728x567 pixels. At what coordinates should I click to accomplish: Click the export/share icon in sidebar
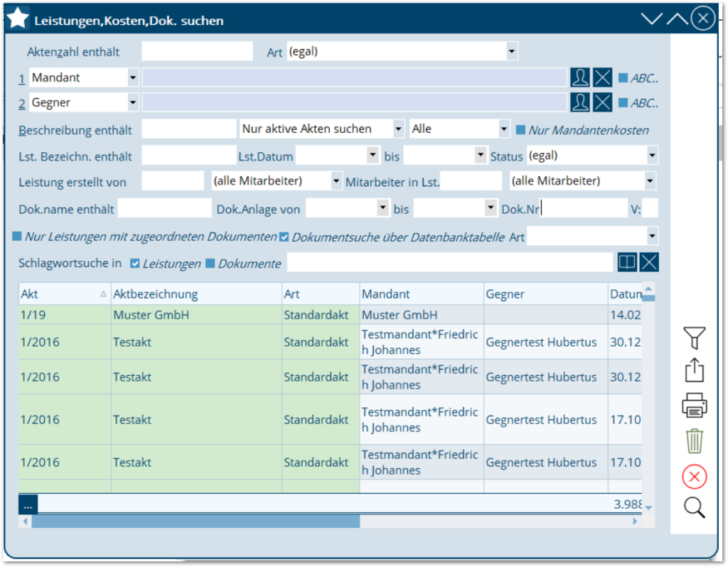[x=694, y=371]
